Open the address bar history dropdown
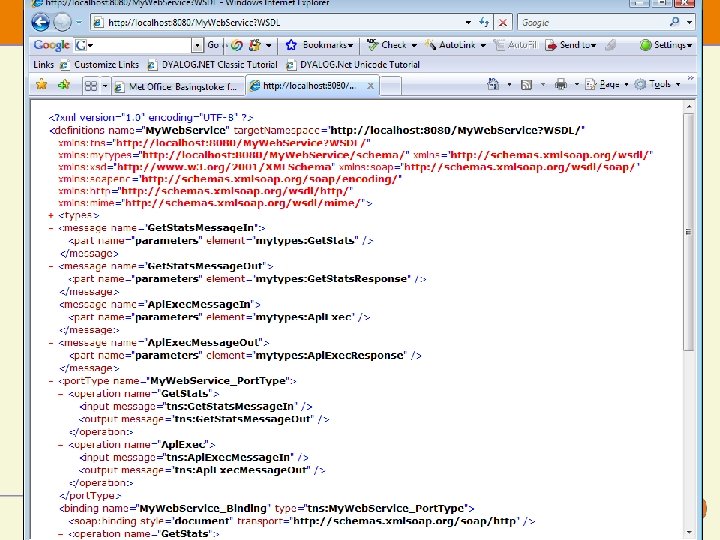This screenshot has height=540, width=720. click(x=468, y=22)
